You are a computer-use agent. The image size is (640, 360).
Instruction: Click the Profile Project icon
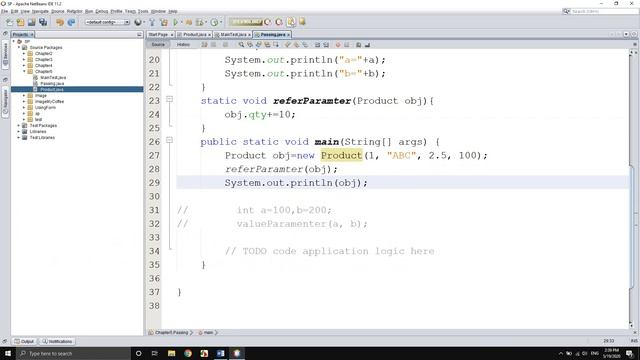point(214,22)
